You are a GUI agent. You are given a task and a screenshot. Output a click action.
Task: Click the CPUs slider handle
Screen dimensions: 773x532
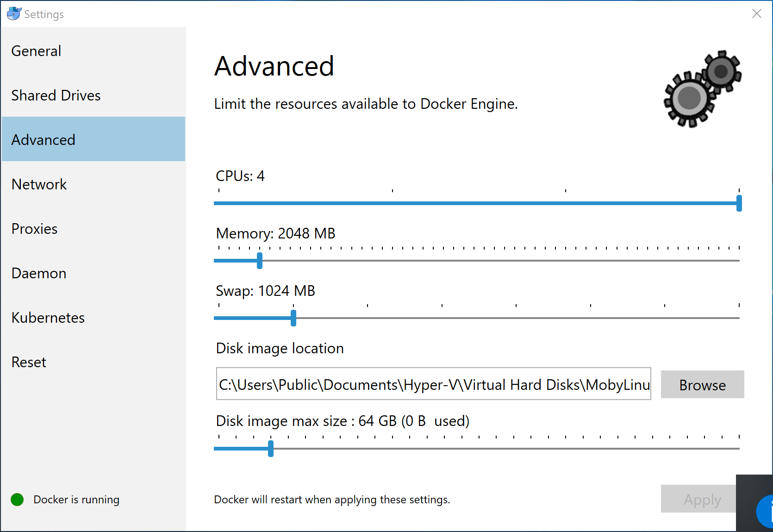pyautogui.click(x=739, y=203)
